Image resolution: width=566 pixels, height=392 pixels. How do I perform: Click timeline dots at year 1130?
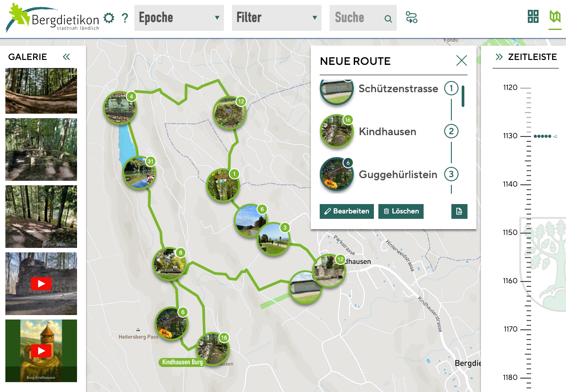542,136
